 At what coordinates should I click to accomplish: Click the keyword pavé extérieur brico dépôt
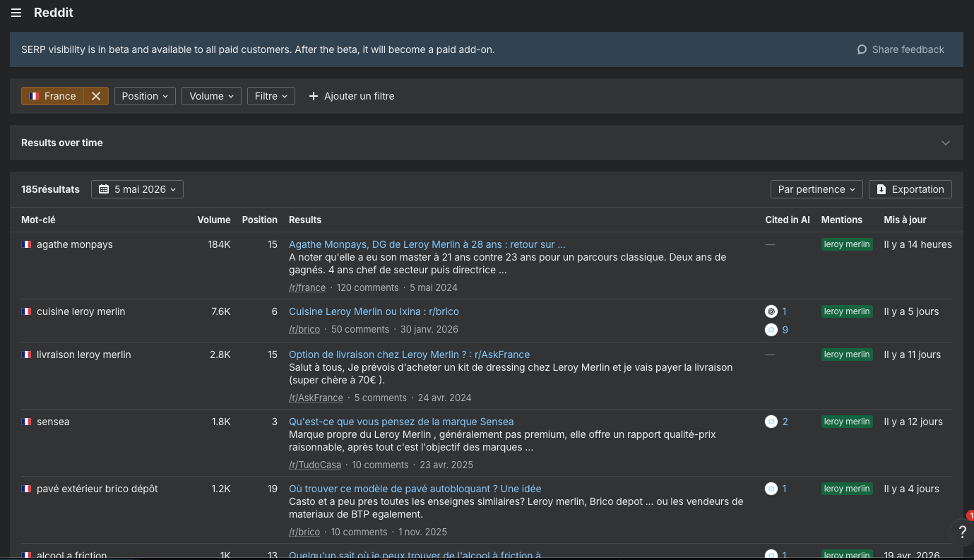click(97, 489)
